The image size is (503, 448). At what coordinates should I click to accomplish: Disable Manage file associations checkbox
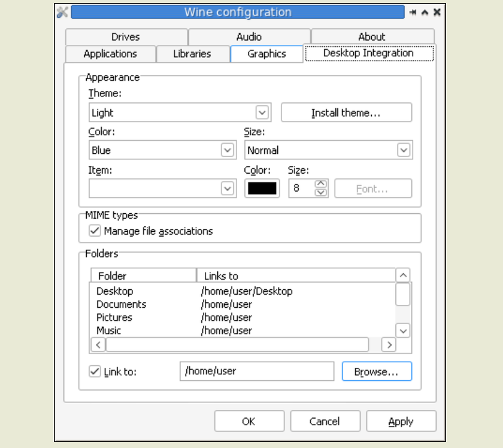tap(95, 231)
